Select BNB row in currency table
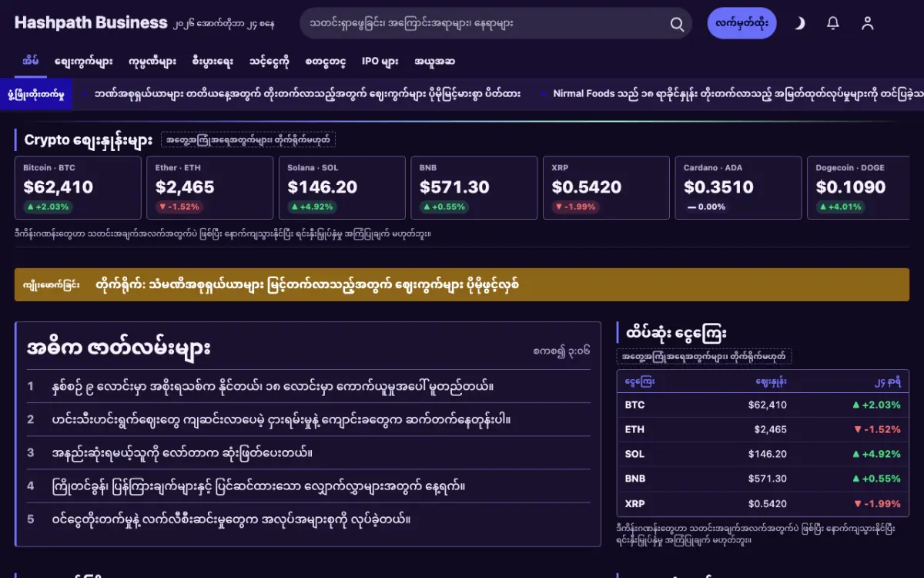924x578 pixels. (x=762, y=479)
